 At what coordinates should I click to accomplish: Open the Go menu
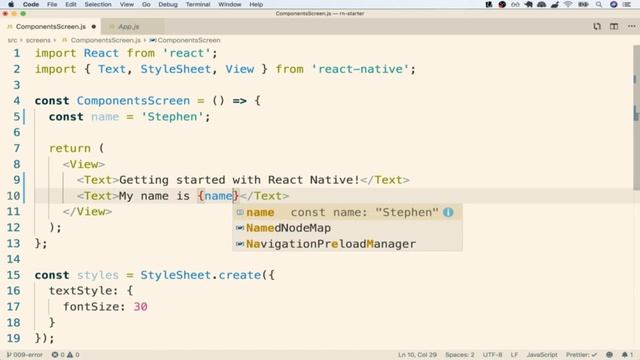146,4
